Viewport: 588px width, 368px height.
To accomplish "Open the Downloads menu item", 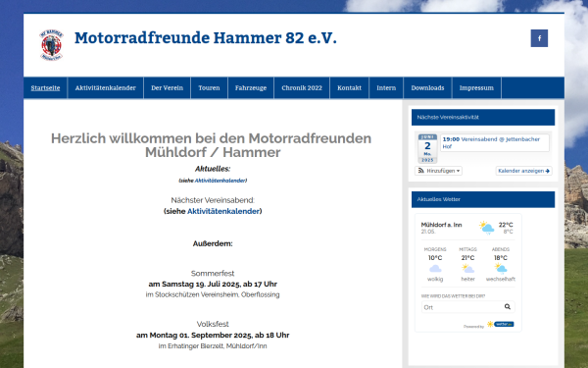I will coord(427,88).
